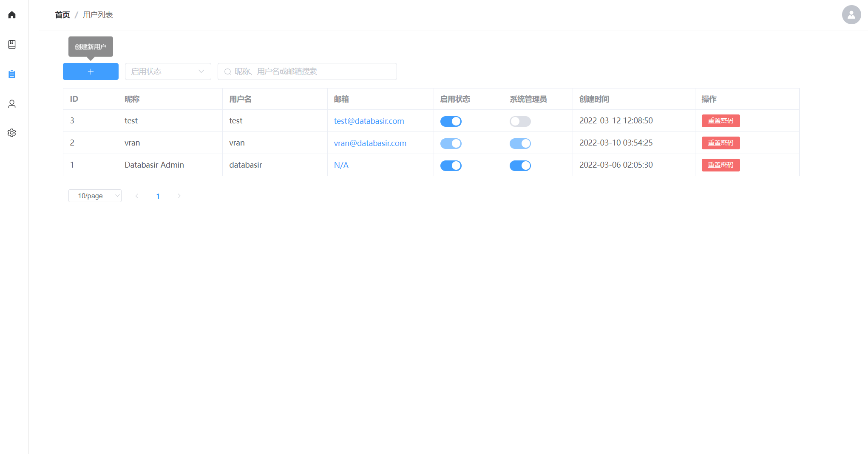Select the clipboard icon in sidebar
Screen dimensions: 868x454
tap(12, 74)
